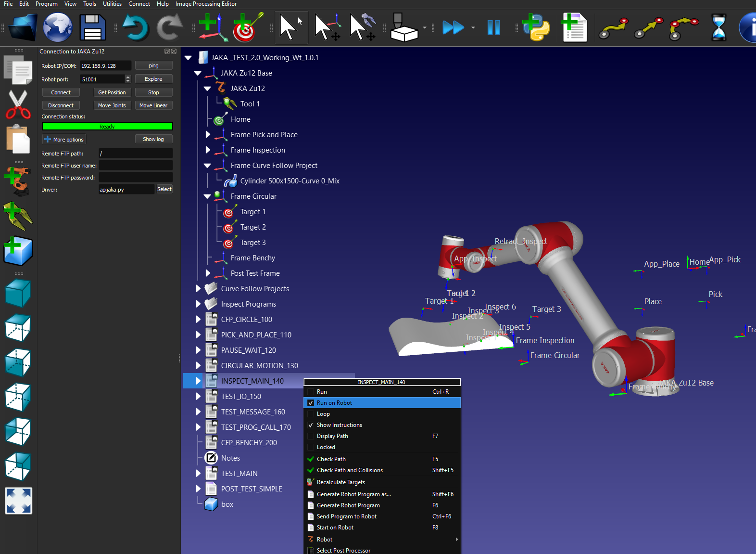Click the Save station floppy disk icon

pyautogui.click(x=92, y=27)
